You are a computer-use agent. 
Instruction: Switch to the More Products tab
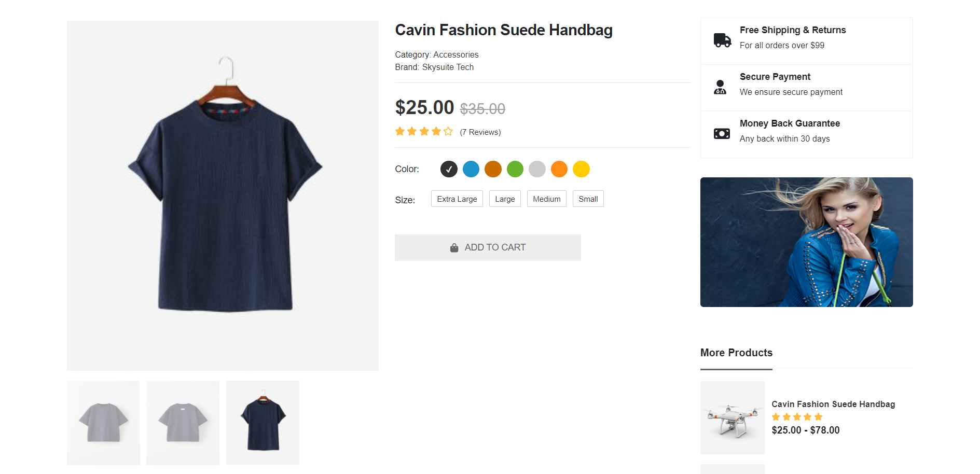736,353
